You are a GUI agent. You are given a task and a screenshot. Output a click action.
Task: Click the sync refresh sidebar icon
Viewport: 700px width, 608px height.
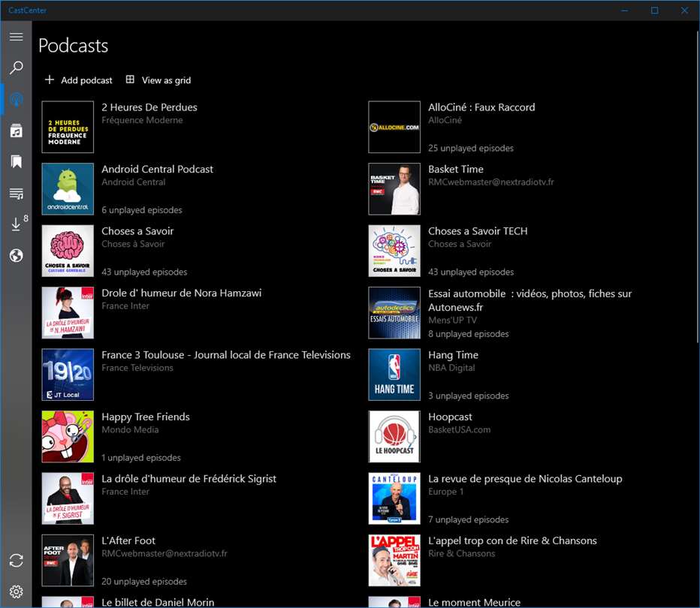click(16, 560)
